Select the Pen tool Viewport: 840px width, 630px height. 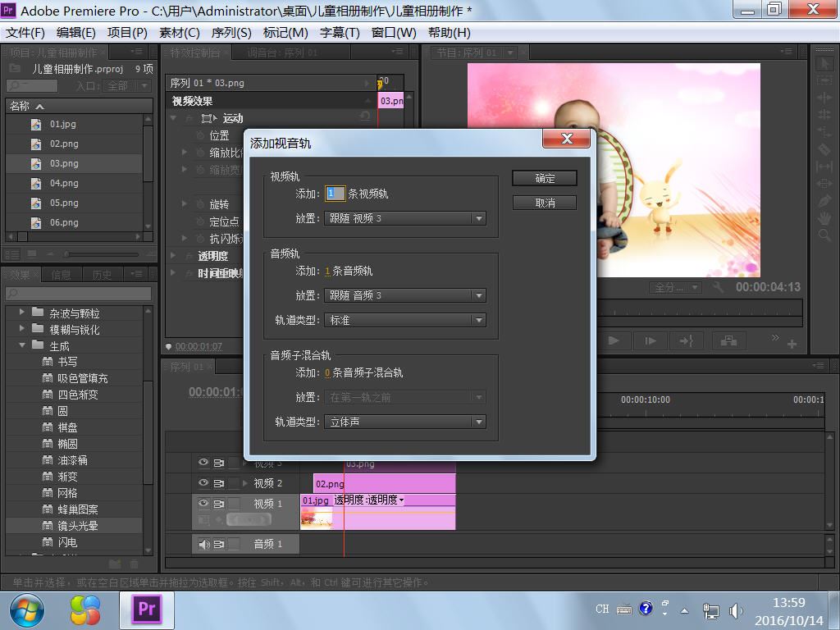pyautogui.click(x=824, y=200)
